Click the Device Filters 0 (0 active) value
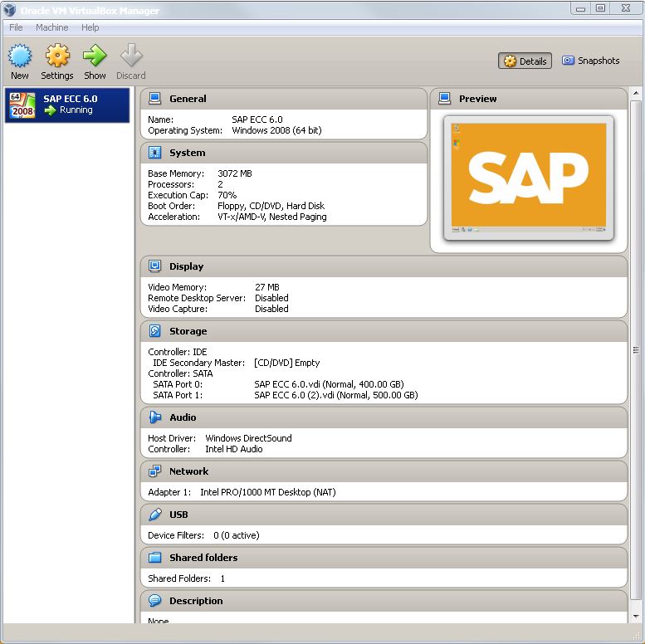 point(236,535)
